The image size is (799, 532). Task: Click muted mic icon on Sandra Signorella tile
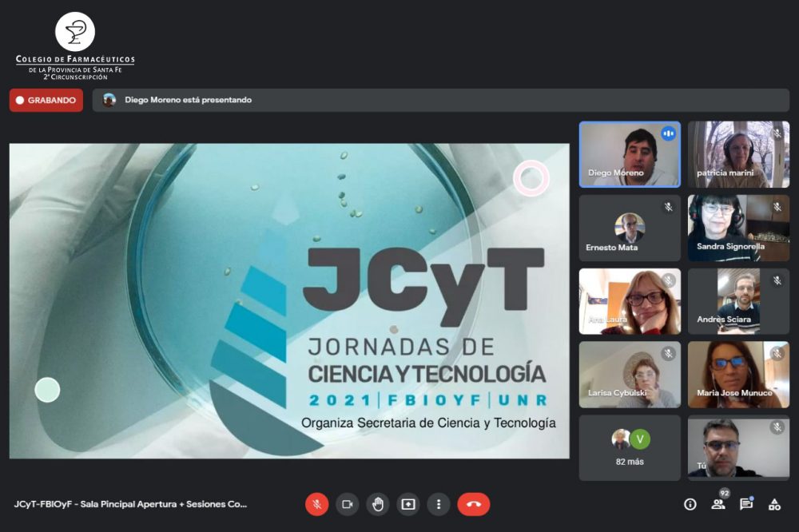point(777,207)
